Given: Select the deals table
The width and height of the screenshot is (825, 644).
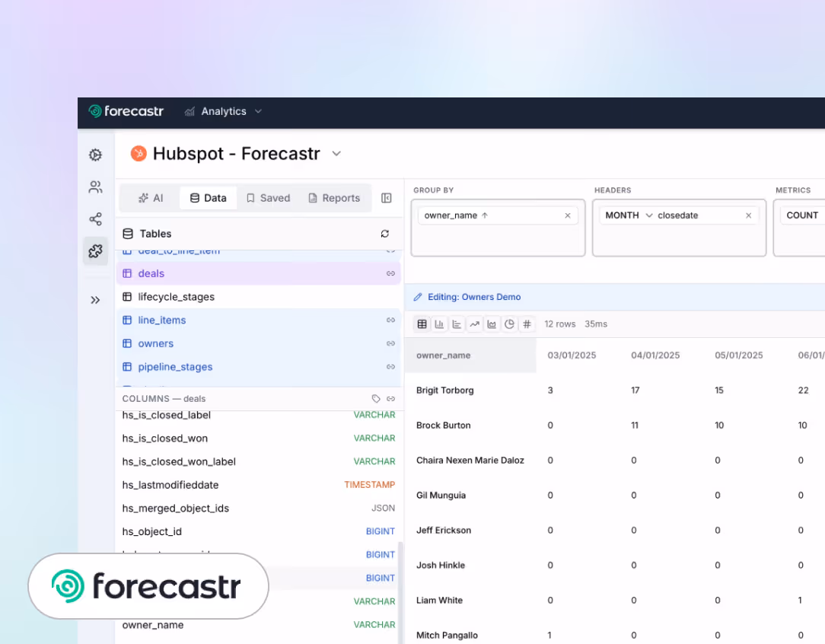Looking at the screenshot, I should pos(258,273).
